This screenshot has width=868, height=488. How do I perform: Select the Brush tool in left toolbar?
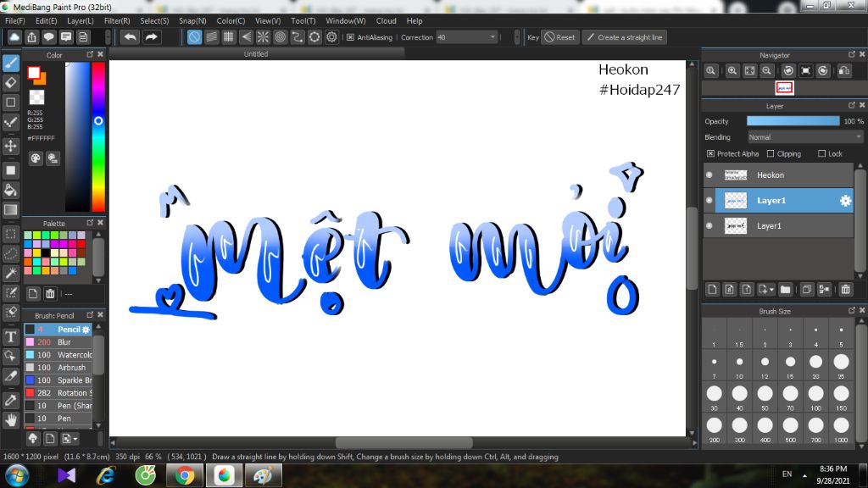pyautogui.click(x=10, y=63)
